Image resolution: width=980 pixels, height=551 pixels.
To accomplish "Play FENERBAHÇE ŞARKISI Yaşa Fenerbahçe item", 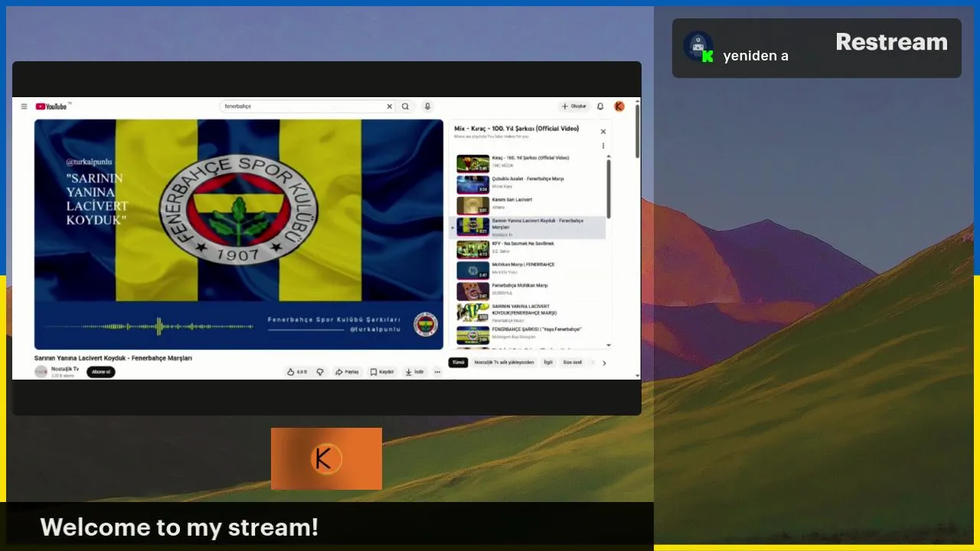I will click(528, 334).
